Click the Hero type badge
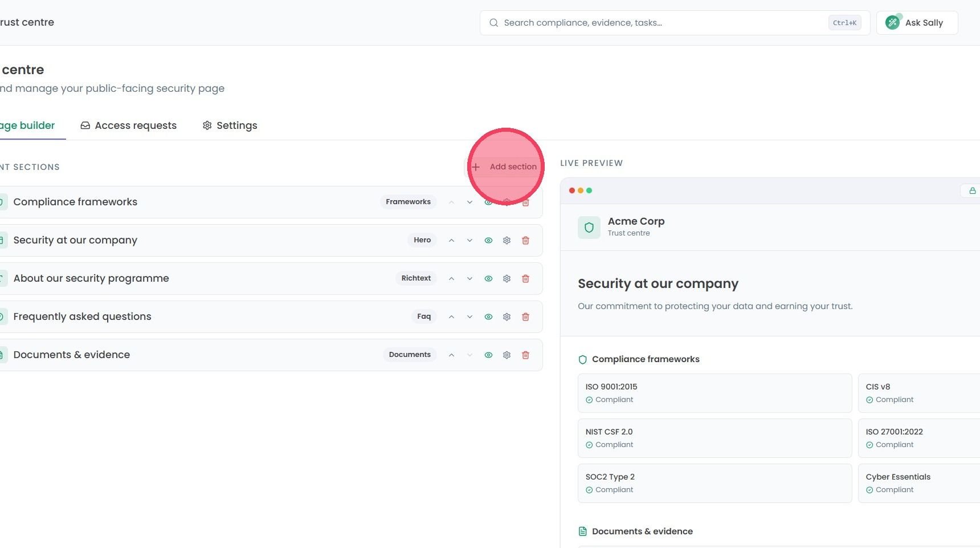 (x=422, y=240)
